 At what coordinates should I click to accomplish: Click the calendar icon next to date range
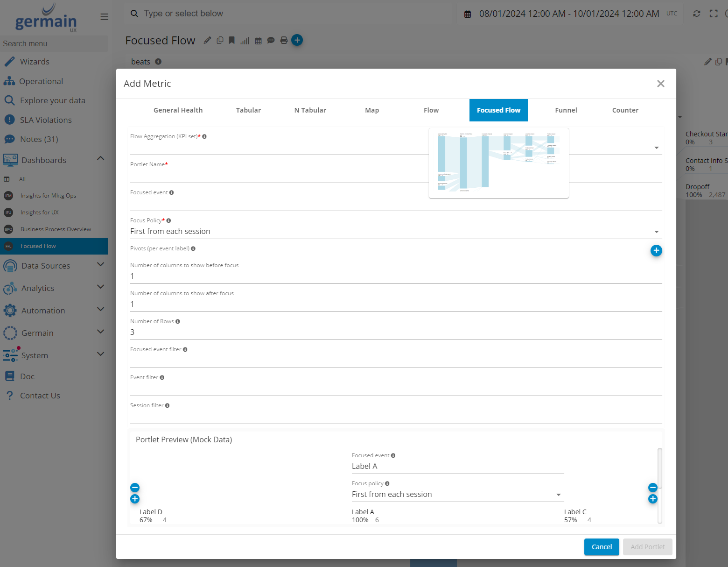coord(468,14)
